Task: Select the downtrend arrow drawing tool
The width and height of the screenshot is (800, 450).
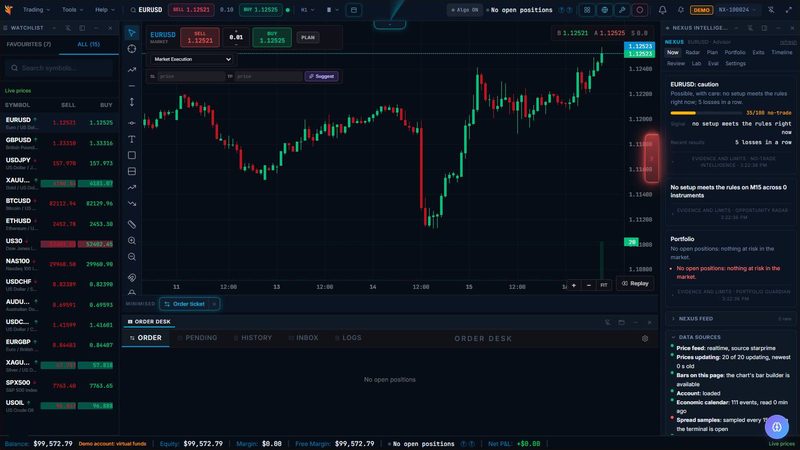Action: point(132,204)
